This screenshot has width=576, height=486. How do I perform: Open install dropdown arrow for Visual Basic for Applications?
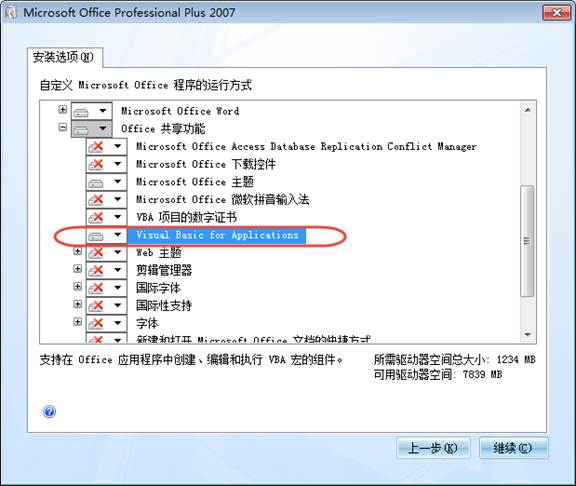(118, 235)
